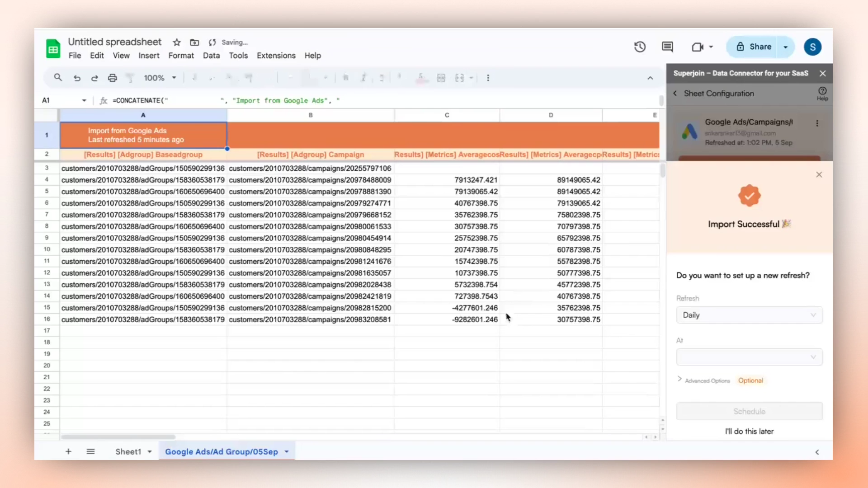This screenshot has width=868, height=488.
Task: Switch to the Sheet1 tab
Action: pyautogui.click(x=128, y=452)
